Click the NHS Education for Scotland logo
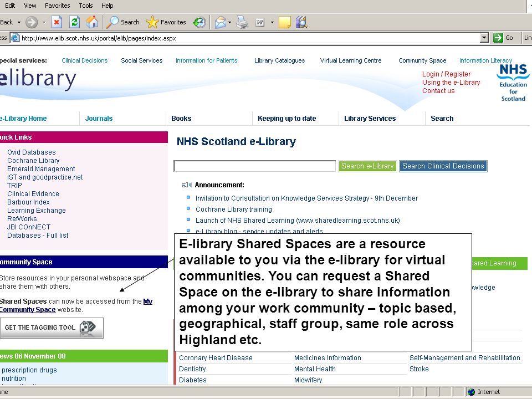The image size is (532, 399). pos(513,83)
